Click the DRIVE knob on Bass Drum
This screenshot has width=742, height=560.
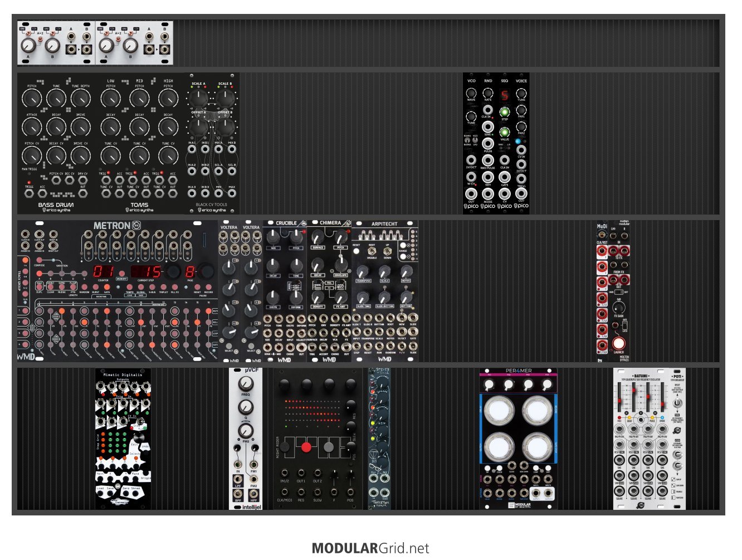click(x=81, y=127)
